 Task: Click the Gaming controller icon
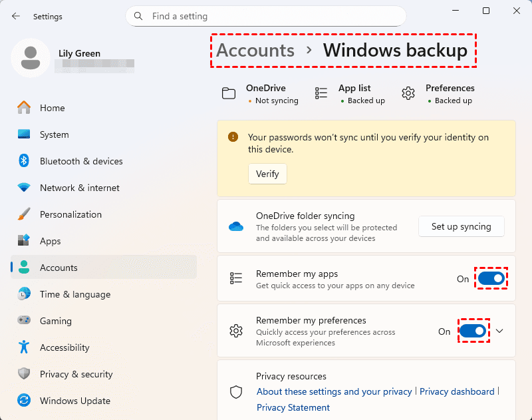pos(24,321)
